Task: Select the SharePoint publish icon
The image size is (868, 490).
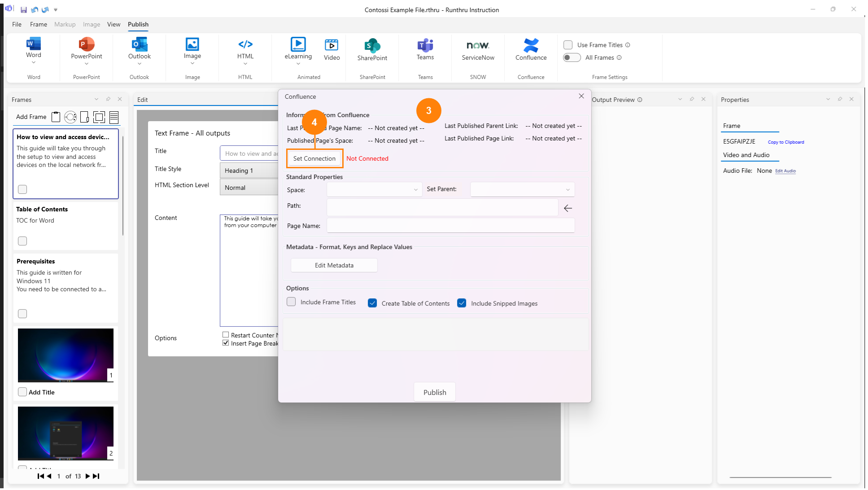Action: pos(372,45)
